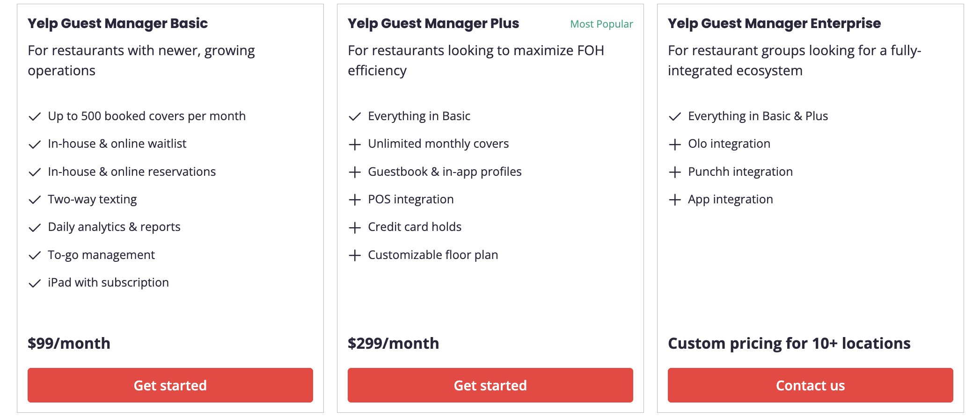Click plus icon beside Unlimited monthly covers
The width and height of the screenshot is (980, 417).
coord(355,144)
